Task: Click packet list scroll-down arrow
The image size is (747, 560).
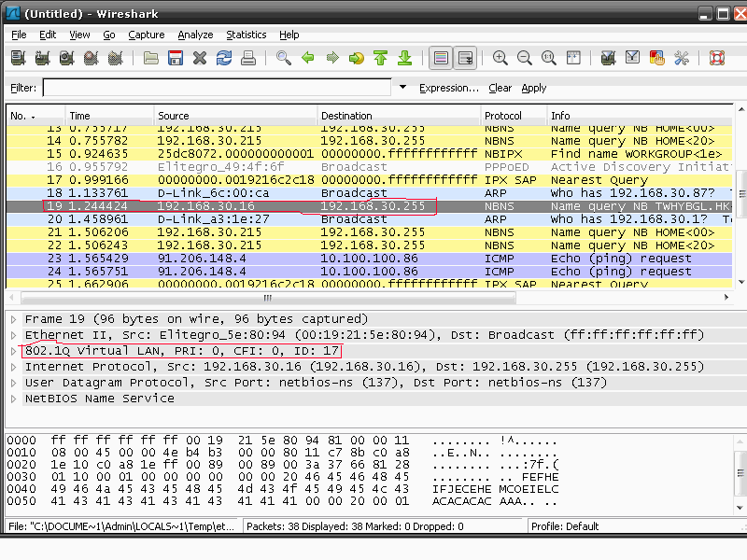Action: point(740,282)
